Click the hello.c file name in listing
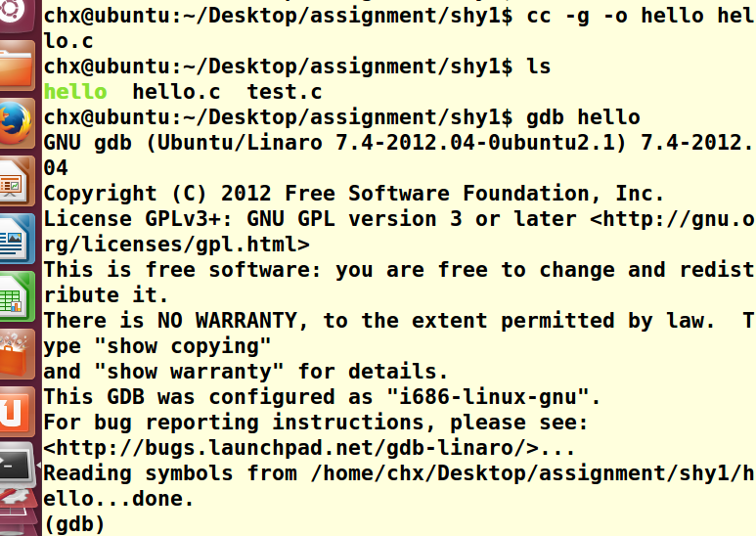Viewport: 756px width, 536px height. pyautogui.click(x=176, y=92)
